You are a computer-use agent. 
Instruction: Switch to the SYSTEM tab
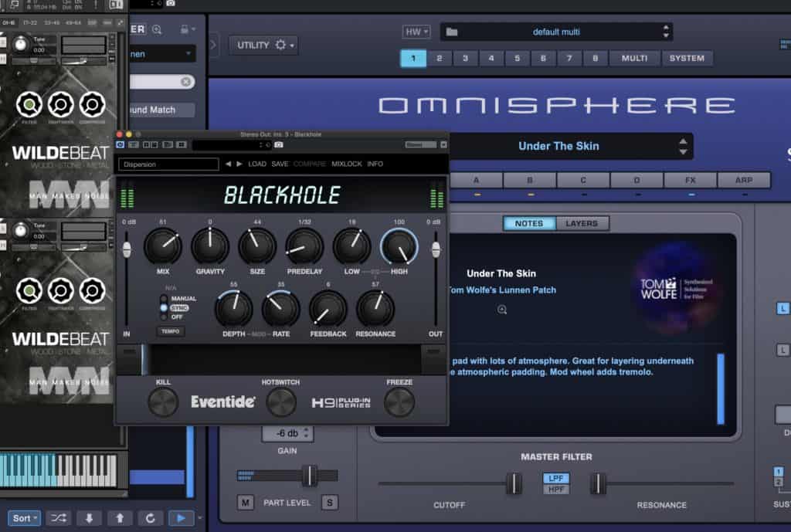click(687, 58)
